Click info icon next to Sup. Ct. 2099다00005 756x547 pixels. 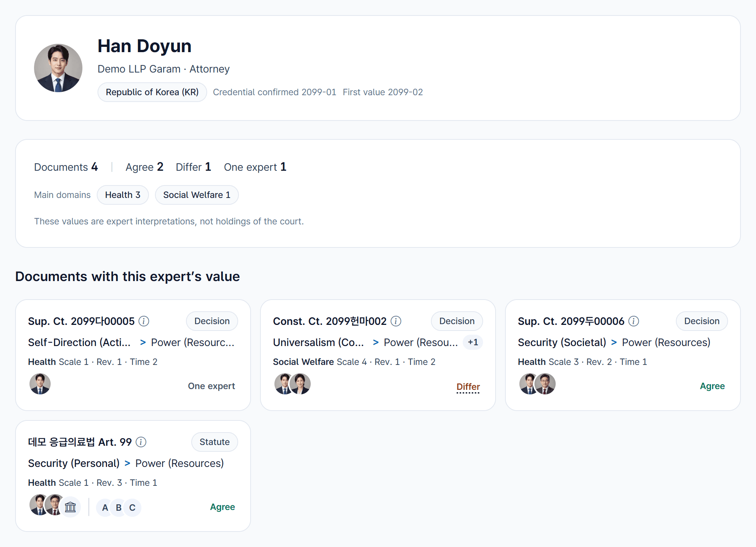144,321
